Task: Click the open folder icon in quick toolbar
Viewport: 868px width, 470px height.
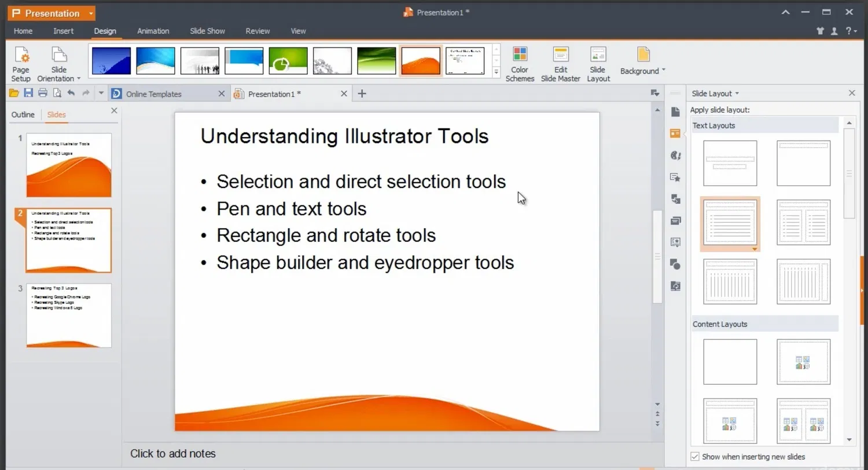Action: point(14,93)
